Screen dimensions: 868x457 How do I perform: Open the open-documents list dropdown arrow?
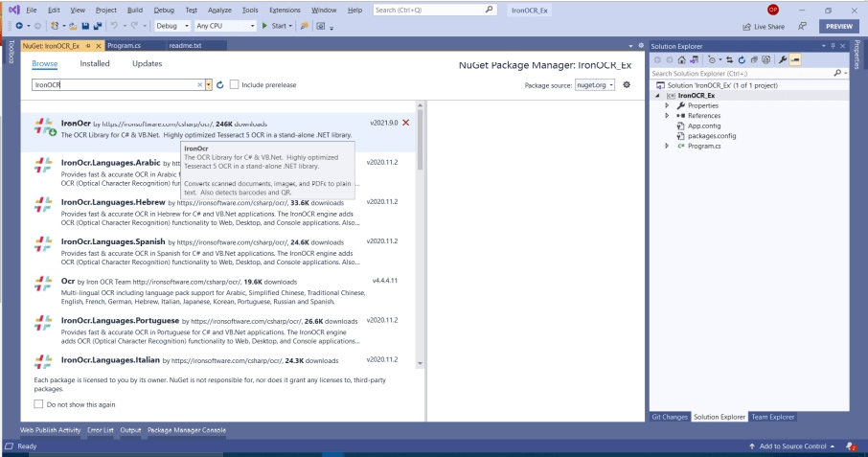630,46
